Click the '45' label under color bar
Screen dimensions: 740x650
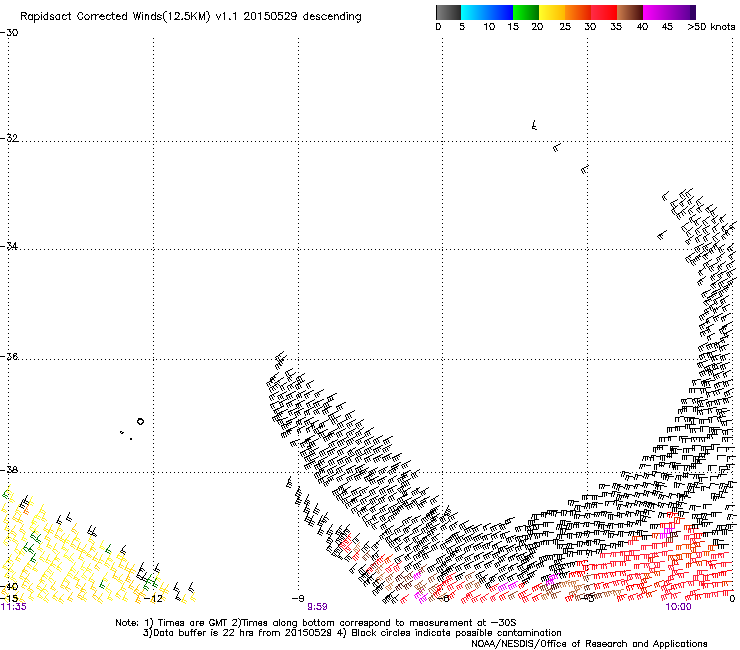(x=667, y=27)
